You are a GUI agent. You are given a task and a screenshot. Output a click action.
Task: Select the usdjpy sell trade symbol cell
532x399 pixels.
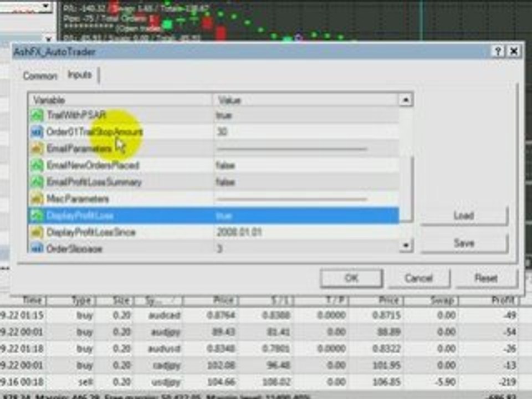click(166, 382)
